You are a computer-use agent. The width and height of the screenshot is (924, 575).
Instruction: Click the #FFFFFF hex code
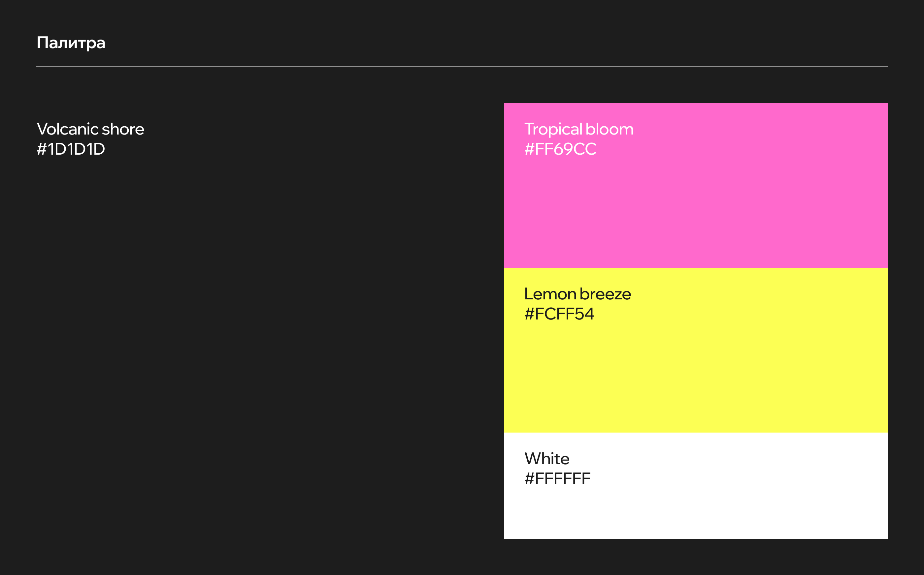click(x=557, y=479)
